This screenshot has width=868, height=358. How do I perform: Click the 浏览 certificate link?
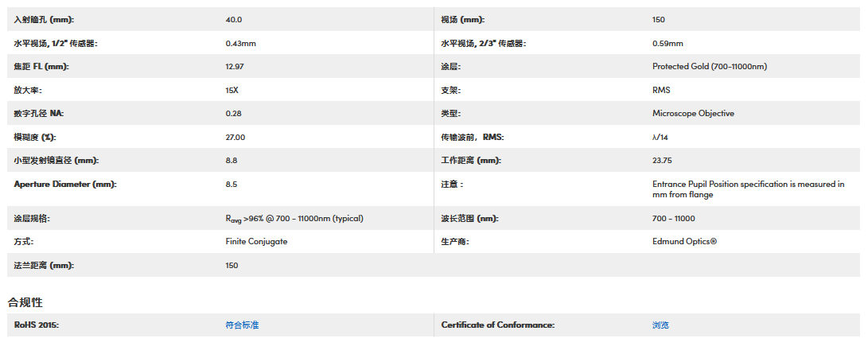pyautogui.click(x=660, y=325)
